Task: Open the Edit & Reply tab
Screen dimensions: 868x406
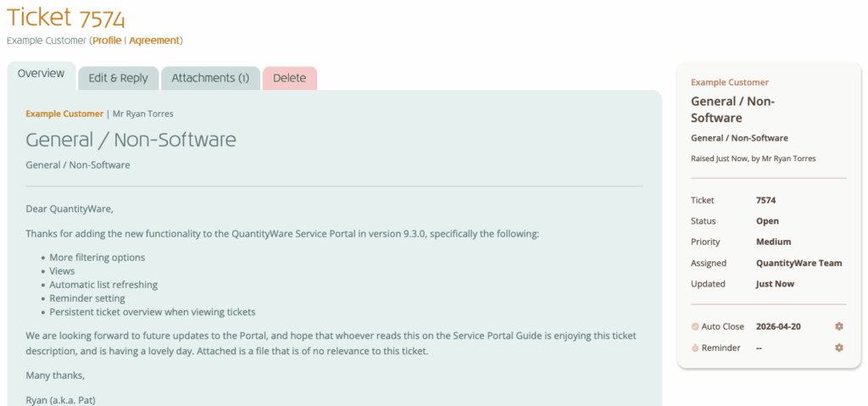Action: click(118, 78)
